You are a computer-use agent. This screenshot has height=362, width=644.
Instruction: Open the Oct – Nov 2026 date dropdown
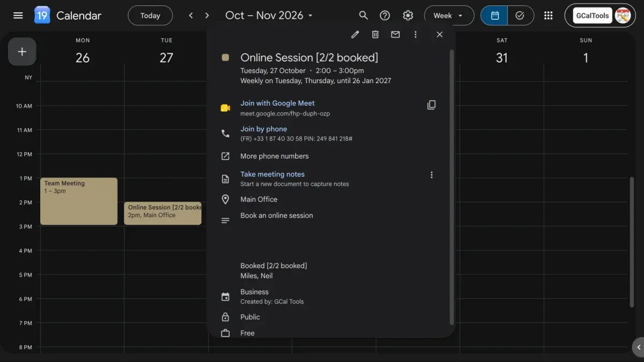coord(269,16)
